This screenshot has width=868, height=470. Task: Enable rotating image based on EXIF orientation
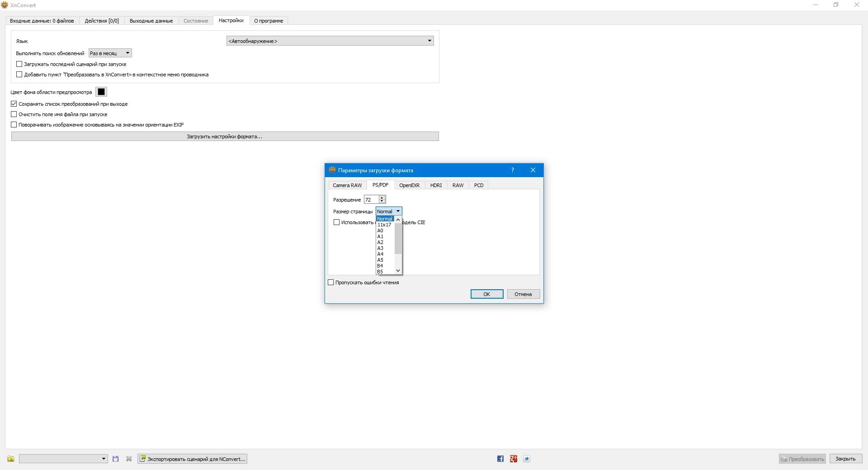14,125
